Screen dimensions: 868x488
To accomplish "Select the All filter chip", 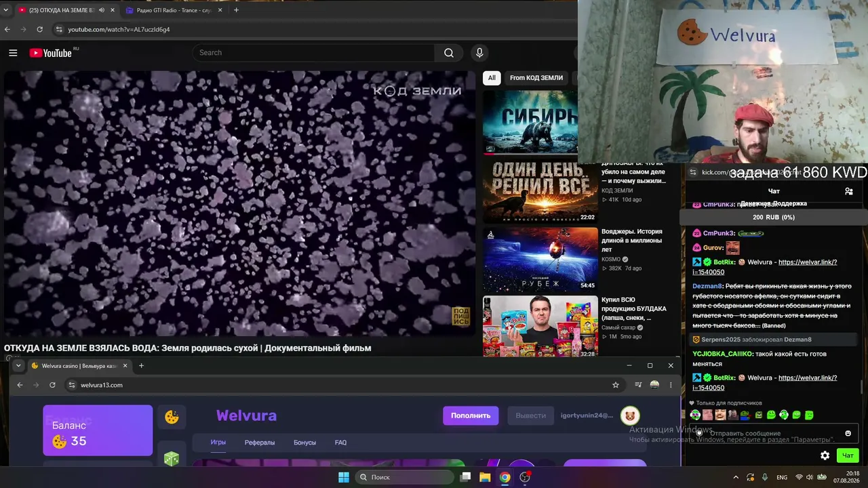I will tap(492, 78).
